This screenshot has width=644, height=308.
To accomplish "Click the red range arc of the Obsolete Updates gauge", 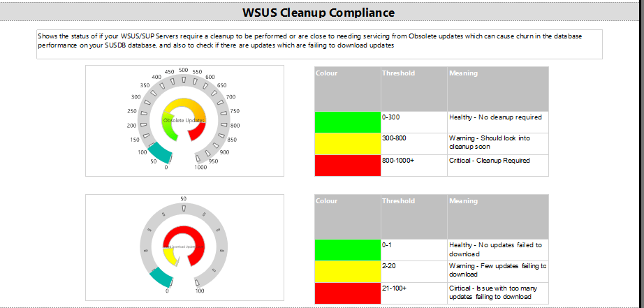I will pyautogui.click(x=198, y=131).
